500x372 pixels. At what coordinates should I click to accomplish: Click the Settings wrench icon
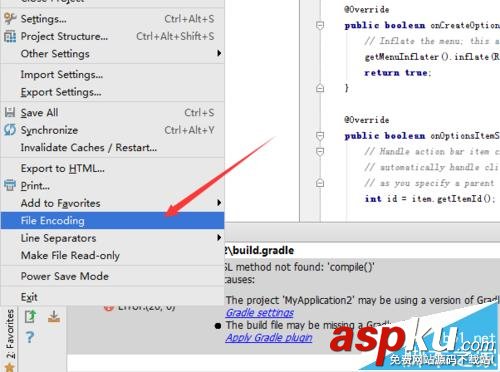[x=10, y=18]
